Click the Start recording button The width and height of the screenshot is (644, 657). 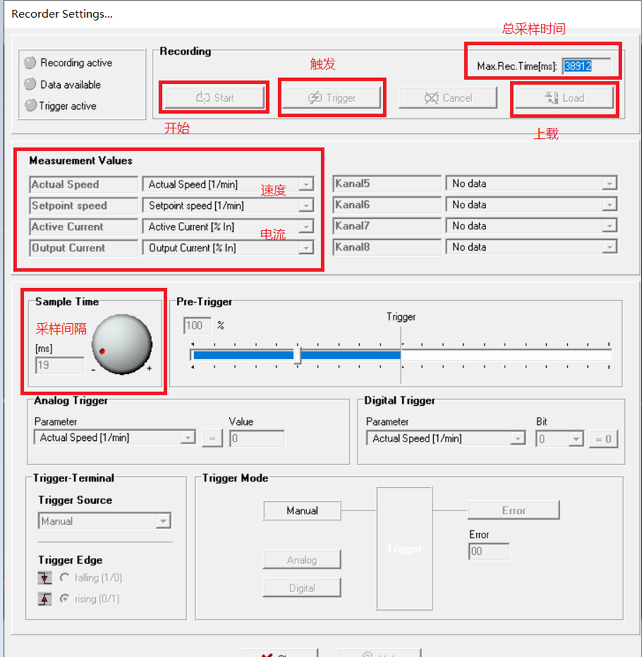(x=215, y=98)
